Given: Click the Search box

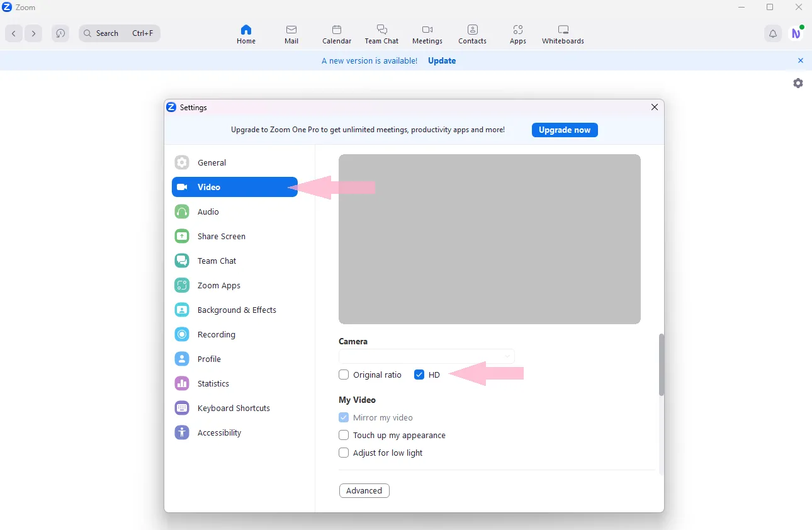Looking at the screenshot, I should (x=120, y=33).
